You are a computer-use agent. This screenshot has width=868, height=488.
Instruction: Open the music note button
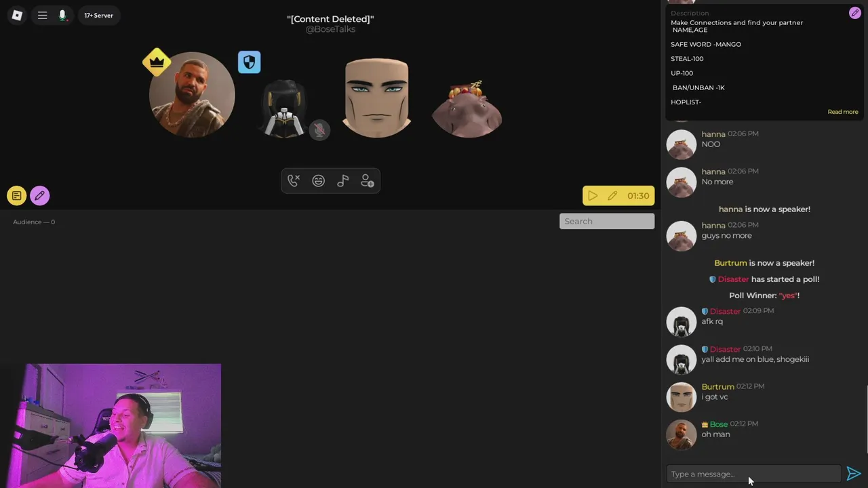343,181
